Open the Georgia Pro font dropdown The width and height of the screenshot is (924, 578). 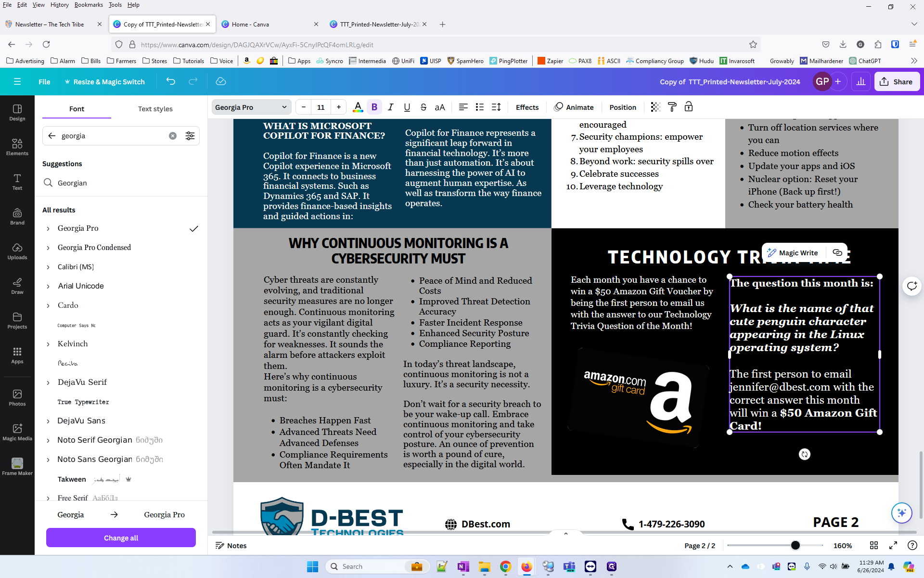click(x=251, y=107)
